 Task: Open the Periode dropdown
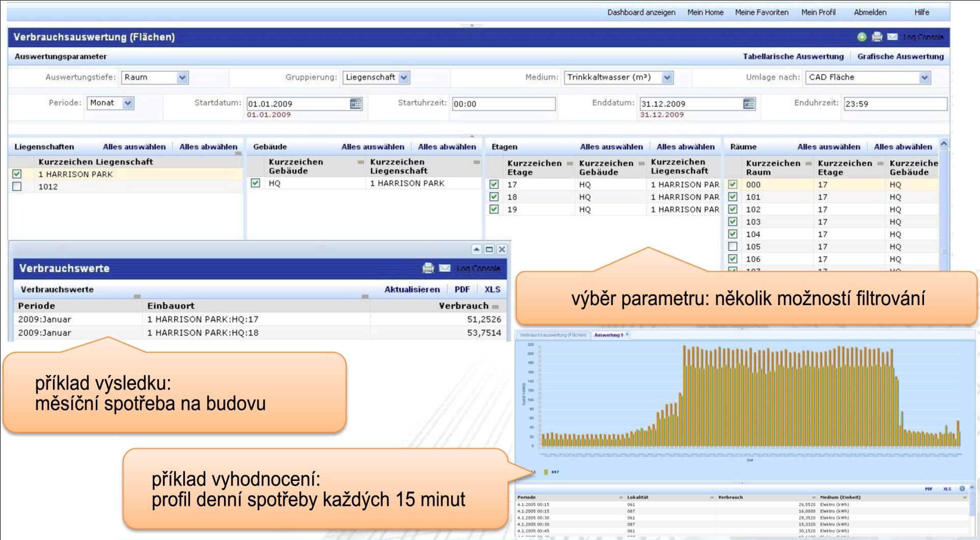pos(128,103)
